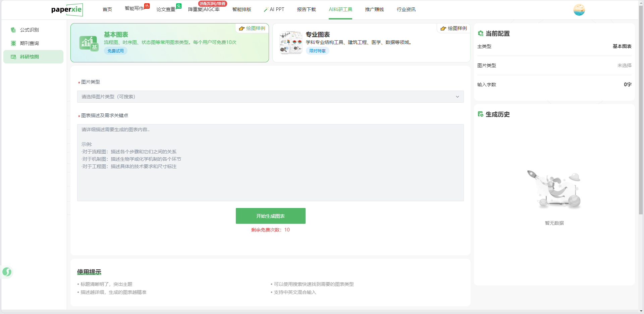Click the floating green assistant icon
This screenshot has width=644, height=314.
[x=7, y=272]
